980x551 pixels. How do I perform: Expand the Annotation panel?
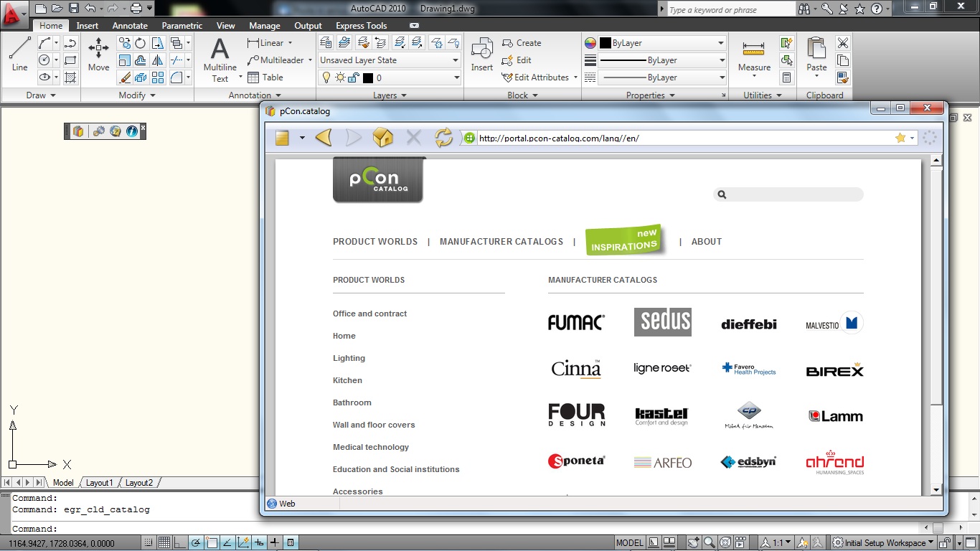[255, 95]
